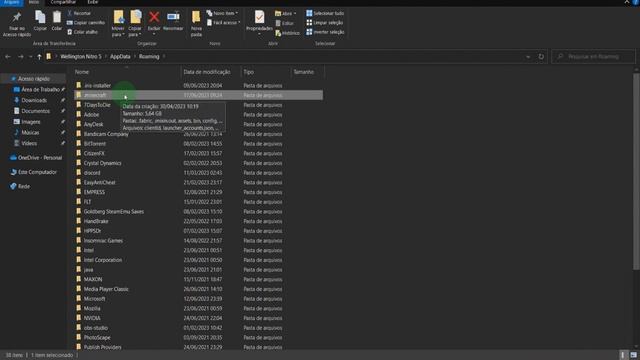Open the Abrir dropdown in ribbon
Viewport: 640px width, 360px height.
point(286,13)
